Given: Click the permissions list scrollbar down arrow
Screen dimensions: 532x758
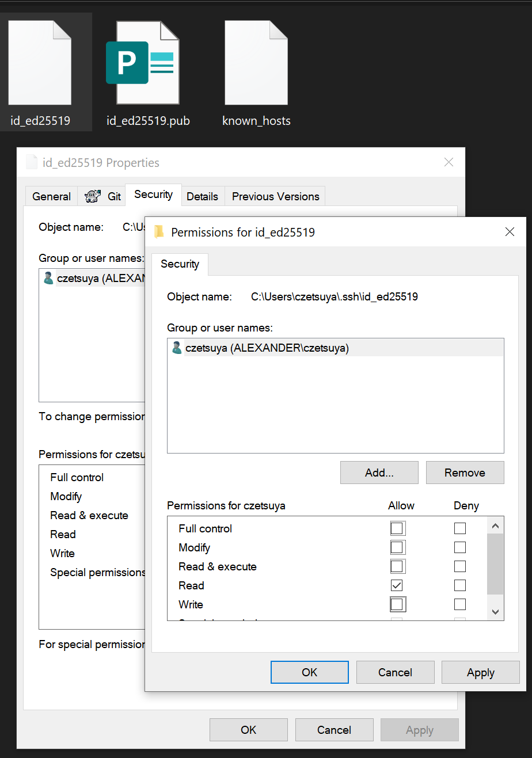Looking at the screenshot, I should point(495,610).
